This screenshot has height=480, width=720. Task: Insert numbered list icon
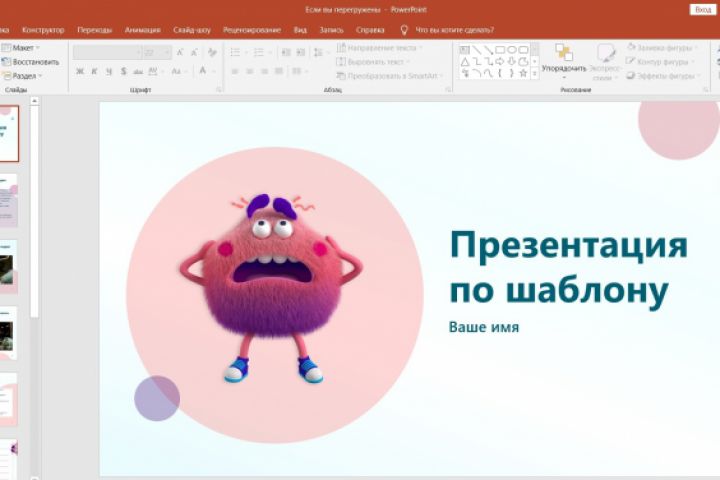tap(259, 52)
